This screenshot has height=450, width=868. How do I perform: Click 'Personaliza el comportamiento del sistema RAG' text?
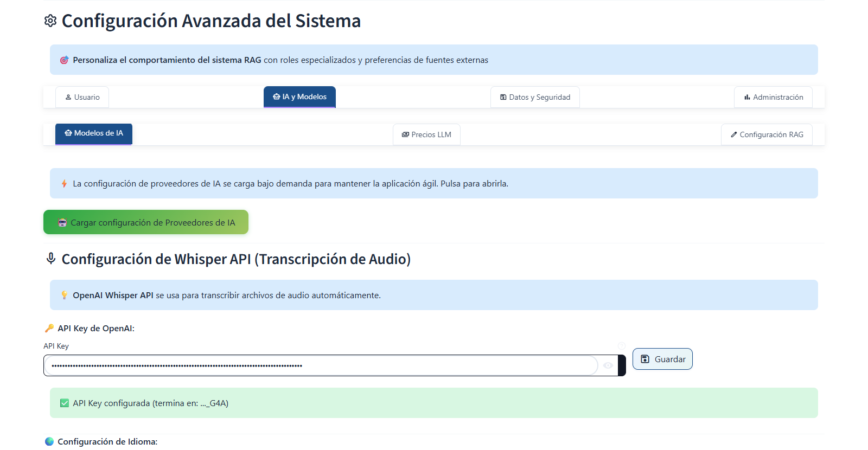click(167, 60)
